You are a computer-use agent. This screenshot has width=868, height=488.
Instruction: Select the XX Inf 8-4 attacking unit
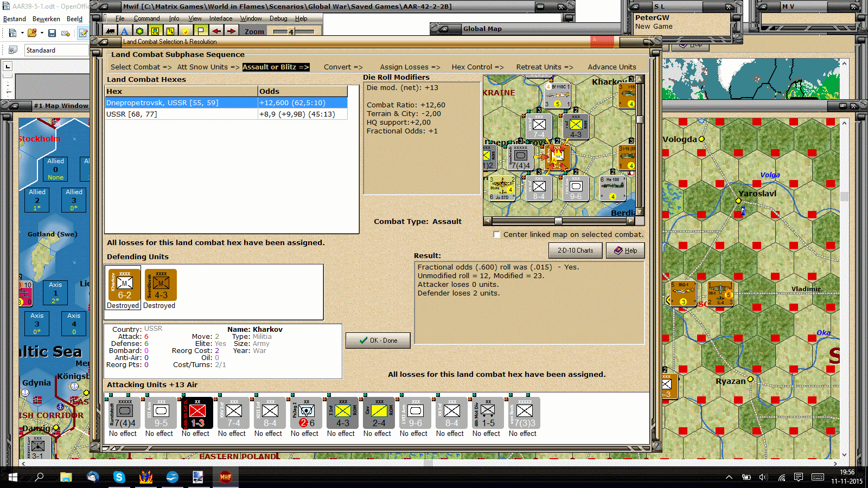point(451,413)
